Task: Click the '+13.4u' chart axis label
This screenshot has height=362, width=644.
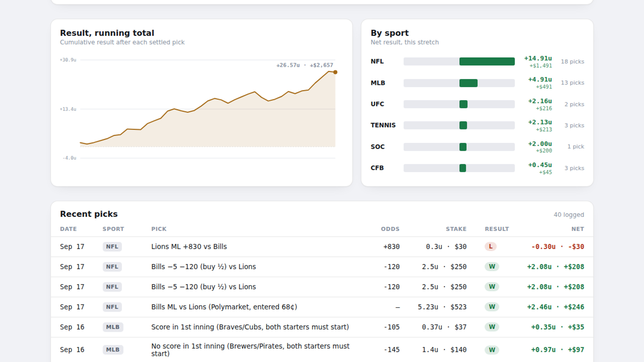Action: coord(68,109)
